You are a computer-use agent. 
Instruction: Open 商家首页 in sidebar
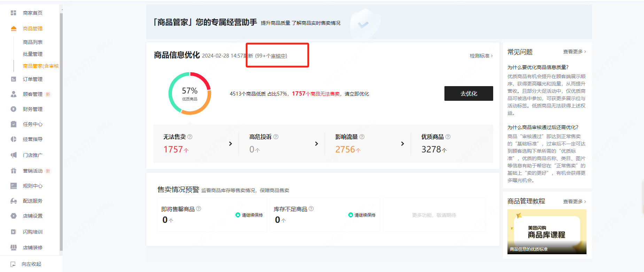coord(33,13)
